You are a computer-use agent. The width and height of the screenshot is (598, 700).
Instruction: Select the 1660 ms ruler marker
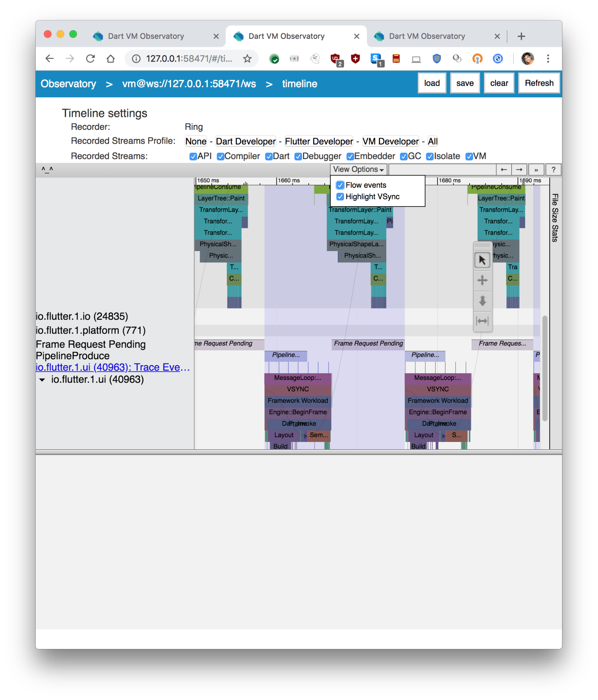289,180
